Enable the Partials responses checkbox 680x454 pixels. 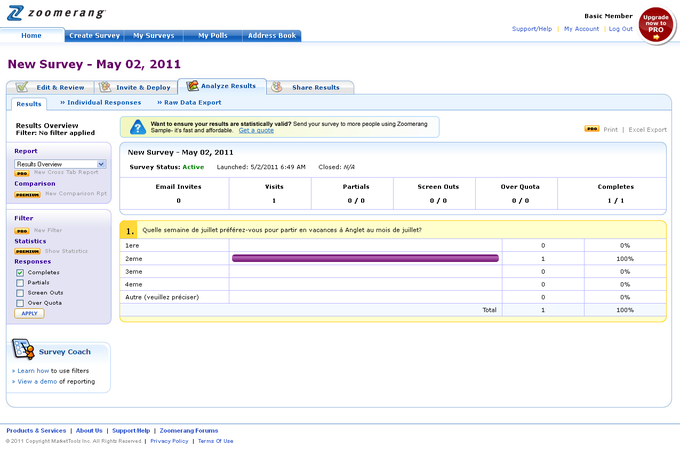[x=20, y=282]
